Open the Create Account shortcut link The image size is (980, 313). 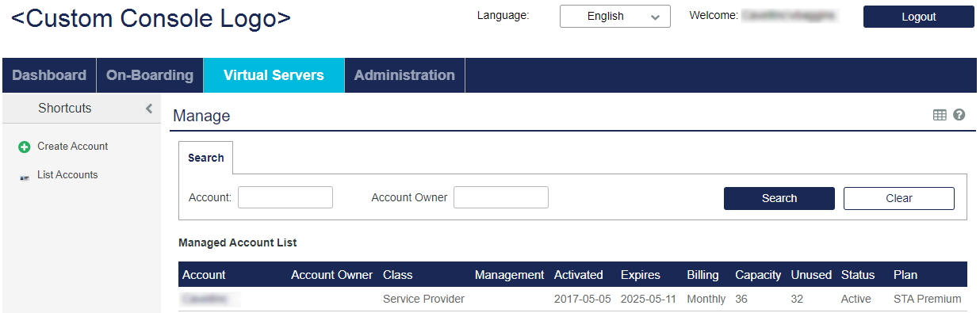tap(73, 147)
